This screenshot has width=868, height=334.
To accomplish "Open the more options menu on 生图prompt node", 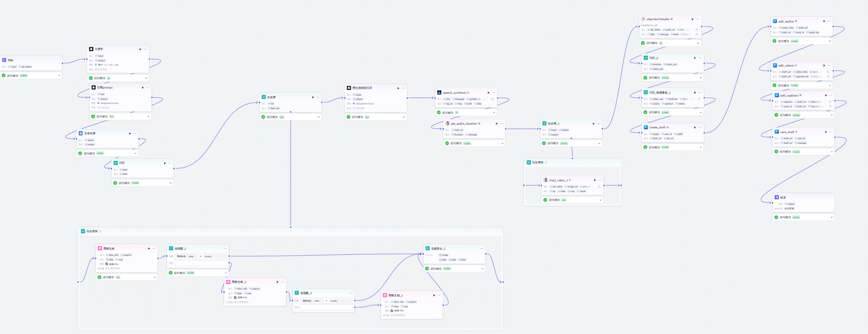I will click(x=148, y=88).
